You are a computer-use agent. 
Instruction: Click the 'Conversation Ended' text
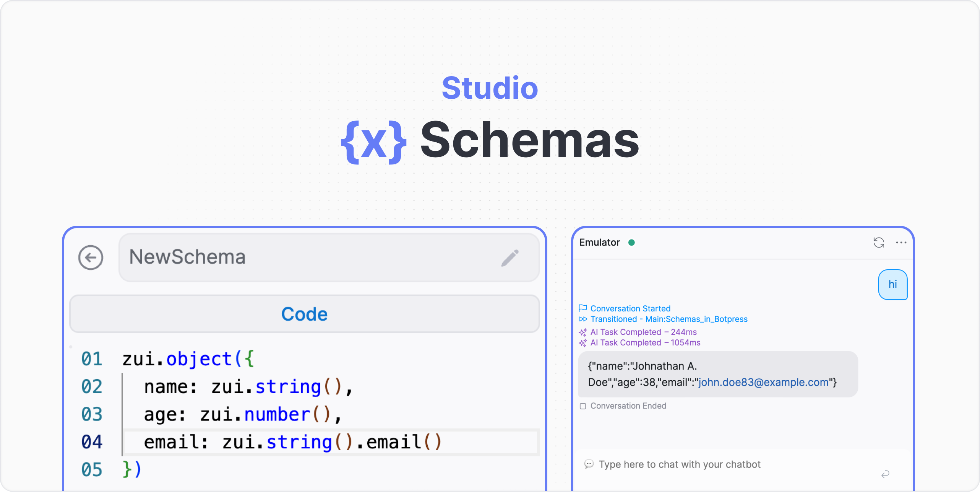628,406
